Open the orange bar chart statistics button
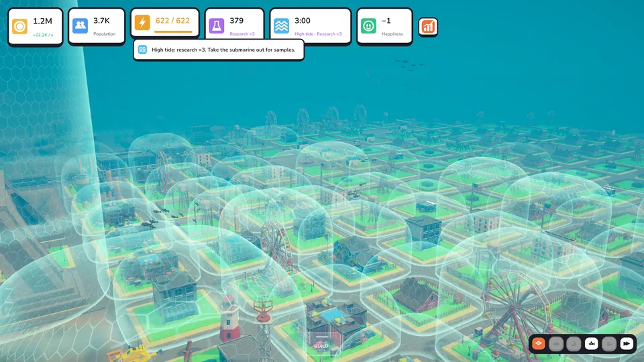644x362 pixels. tap(428, 27)
